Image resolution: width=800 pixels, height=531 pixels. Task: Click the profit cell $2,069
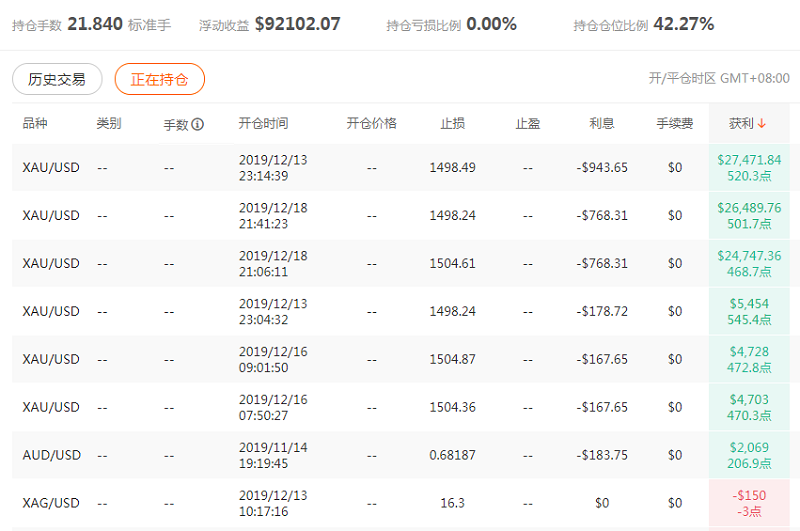point(749,456)
